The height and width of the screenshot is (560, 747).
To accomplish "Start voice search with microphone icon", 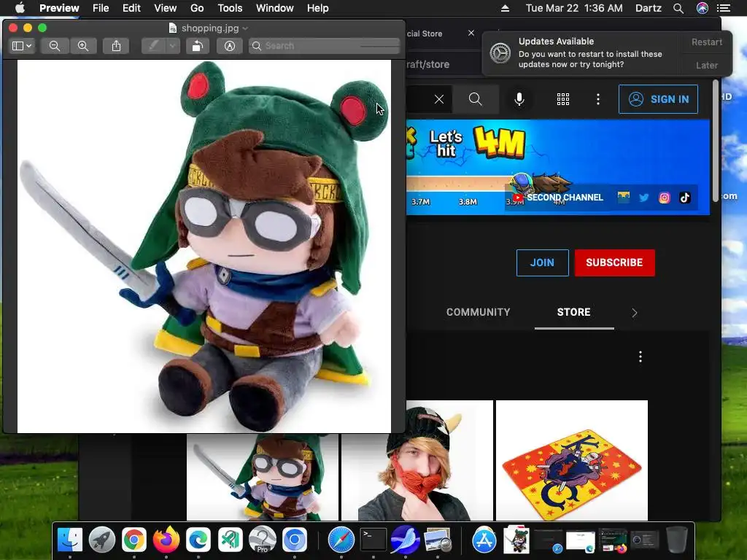I will 519,99.
